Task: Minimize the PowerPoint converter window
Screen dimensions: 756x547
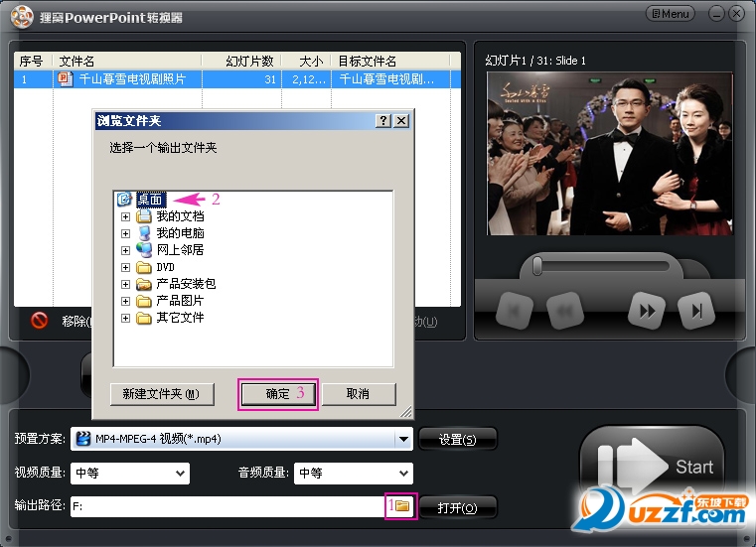Action: (716, 14)
